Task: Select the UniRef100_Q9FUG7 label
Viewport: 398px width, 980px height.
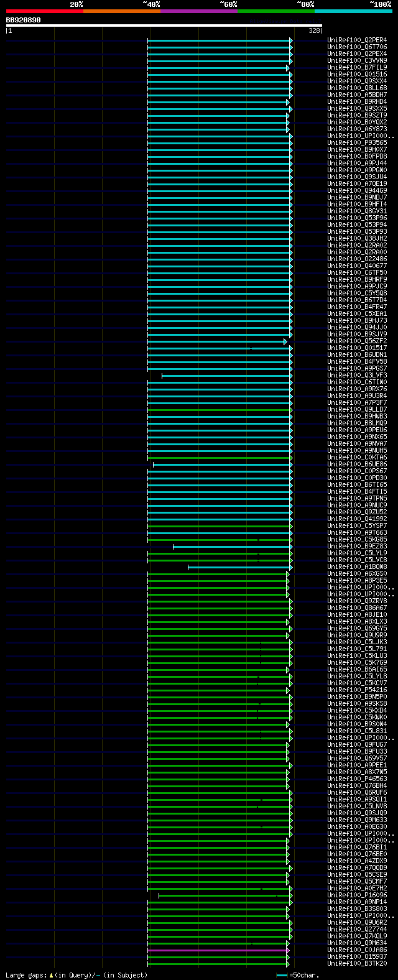Action: point(357,745)
